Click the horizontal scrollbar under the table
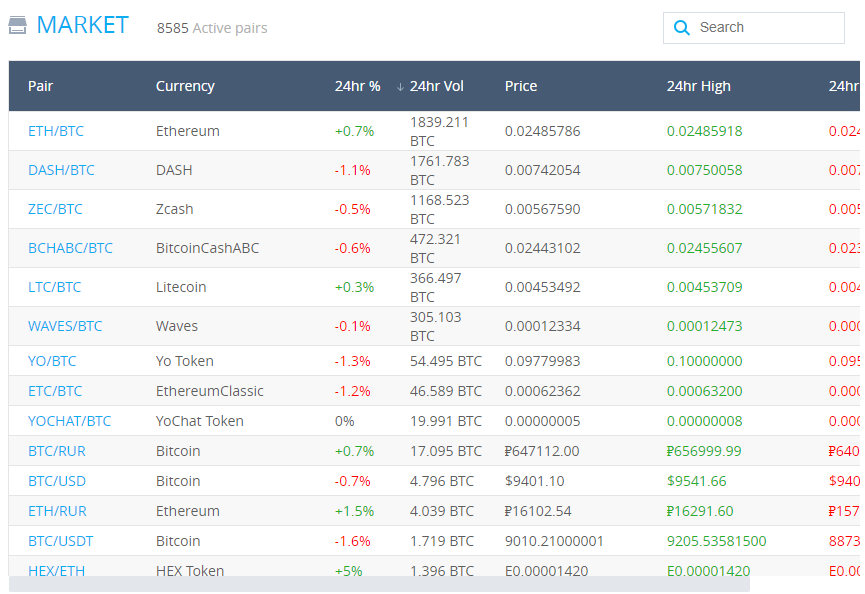The width and height of the screenshot is (865, 594). click(x=380, y=584)
